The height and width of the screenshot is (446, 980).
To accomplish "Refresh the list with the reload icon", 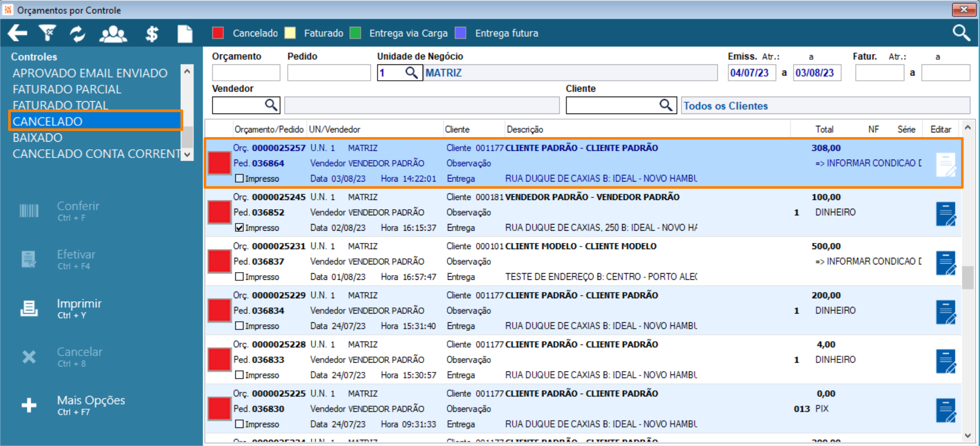I will click(78, 34).
